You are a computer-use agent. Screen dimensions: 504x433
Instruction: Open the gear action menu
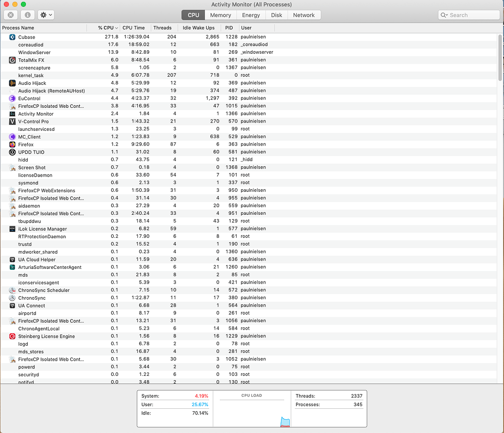coord(45,15)
